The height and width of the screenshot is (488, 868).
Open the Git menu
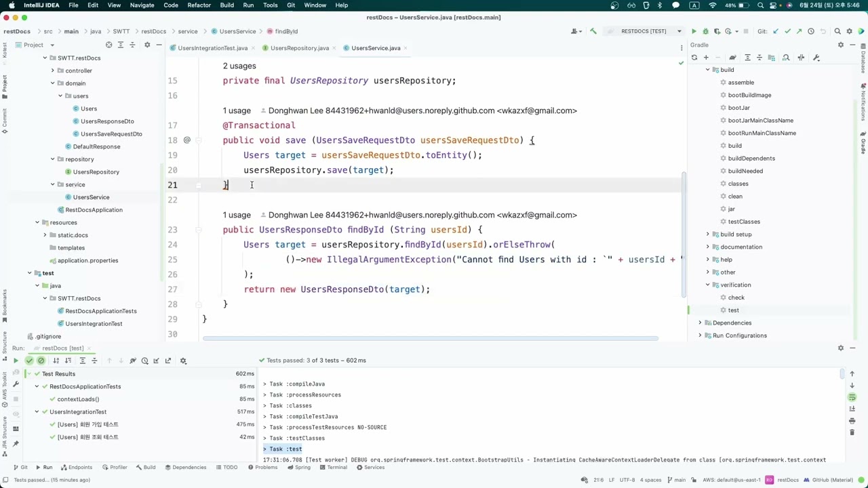(x=290, y=5)
